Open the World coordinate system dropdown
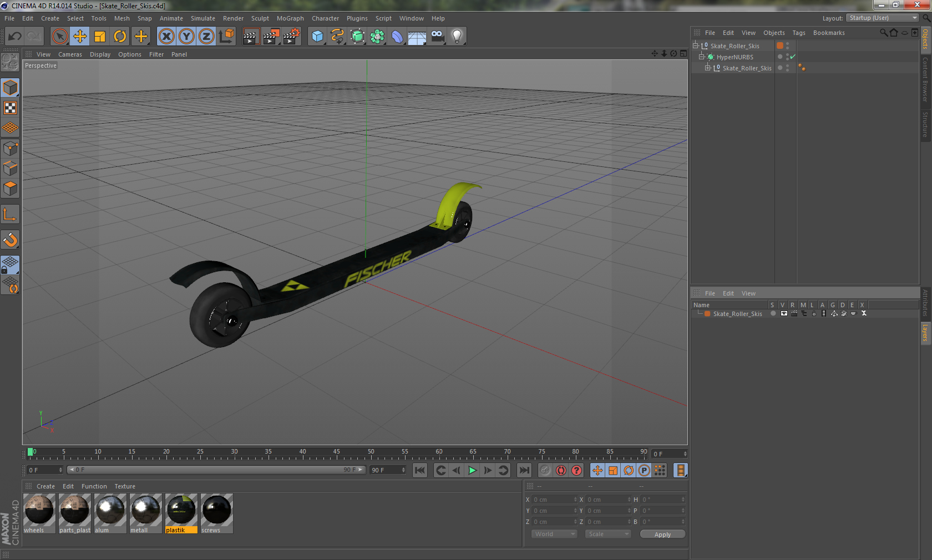This screenshot has height=560, width=932. [554, 534]
